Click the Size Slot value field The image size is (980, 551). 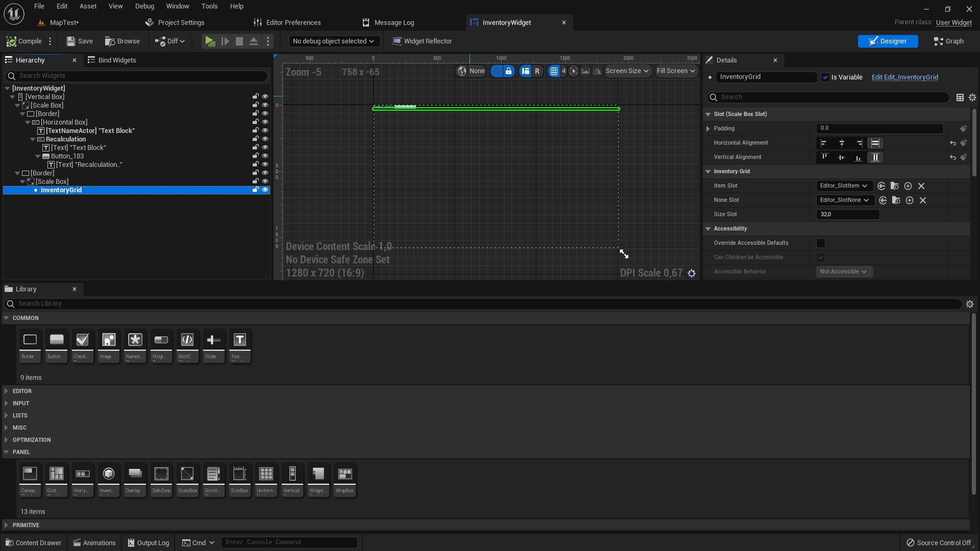click(x=847, y=215)
